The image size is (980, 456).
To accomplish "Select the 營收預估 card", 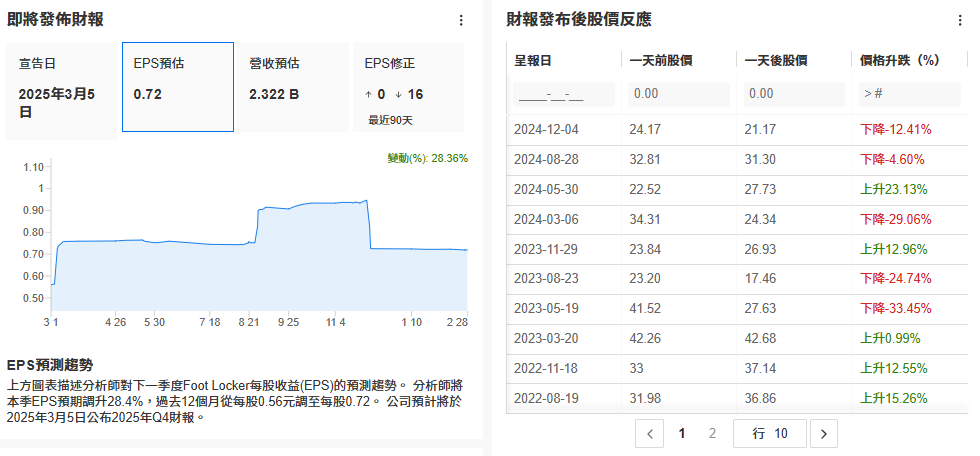I will (x=292, y=86).
